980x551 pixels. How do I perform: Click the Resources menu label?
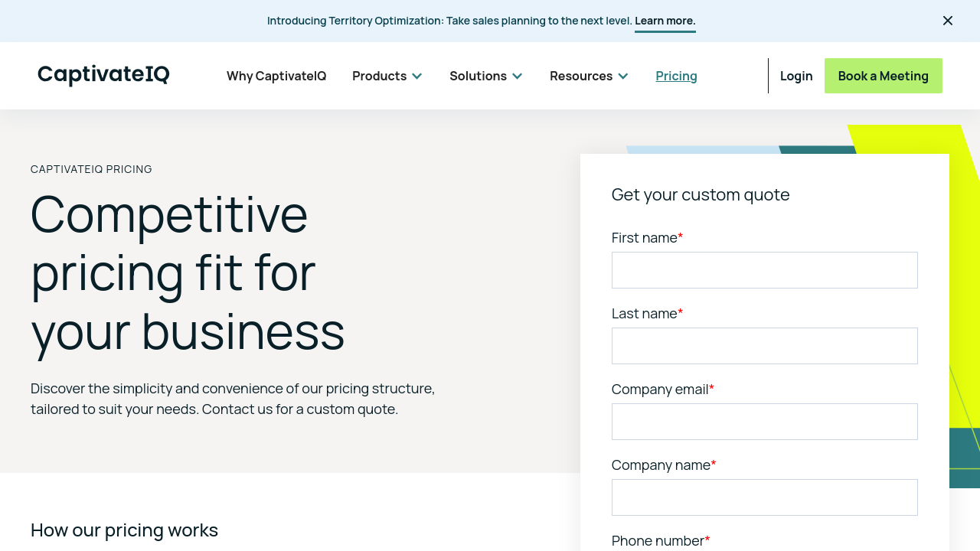pyautogui.click(x=580, y=76)
